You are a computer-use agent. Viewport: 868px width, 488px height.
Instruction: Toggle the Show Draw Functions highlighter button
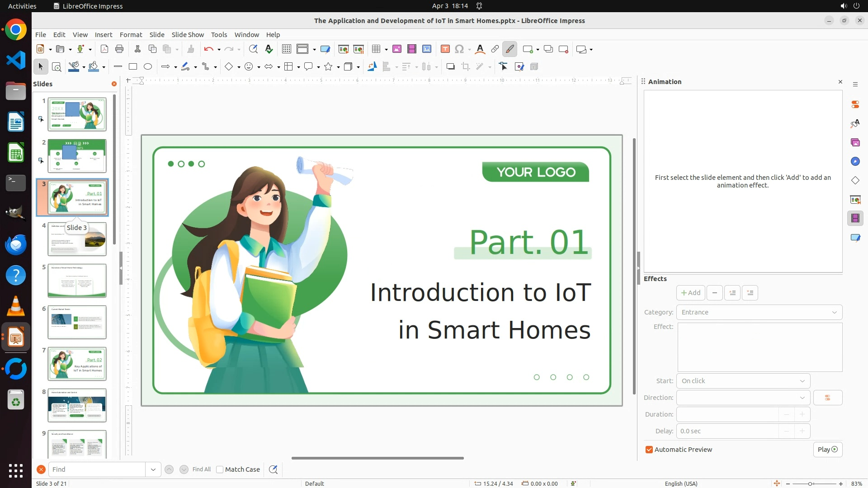(x=510, y=49)
